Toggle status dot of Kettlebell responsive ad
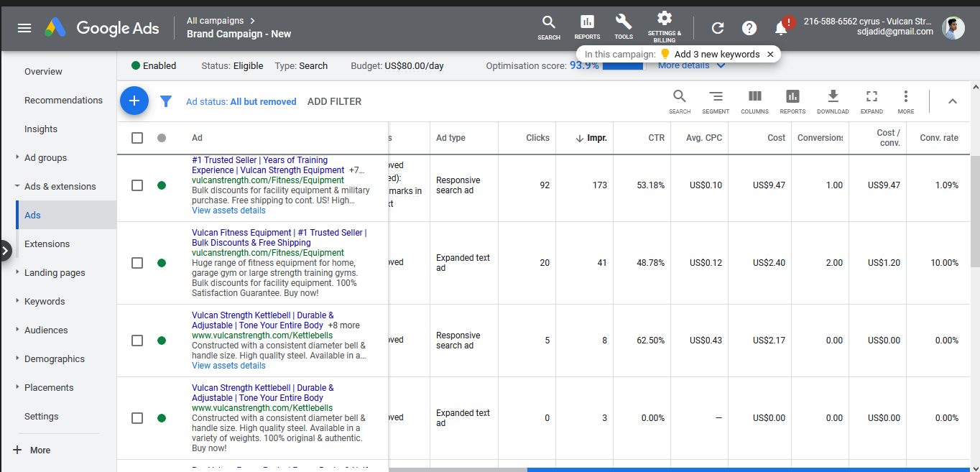The width and height of the screenshot is (980, 472). [x=162, y=341]
